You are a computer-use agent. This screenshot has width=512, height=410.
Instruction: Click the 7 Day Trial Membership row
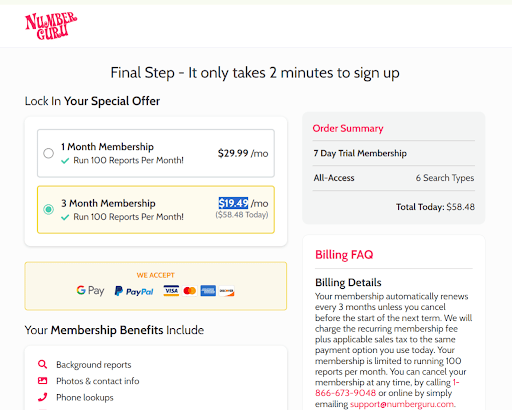coord(394,153)
